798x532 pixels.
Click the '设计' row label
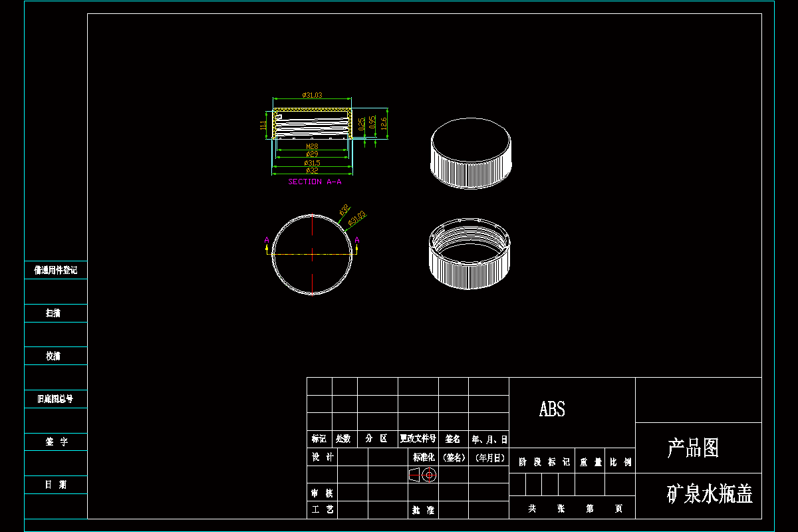pyautogui.click(x=322, y=457)
